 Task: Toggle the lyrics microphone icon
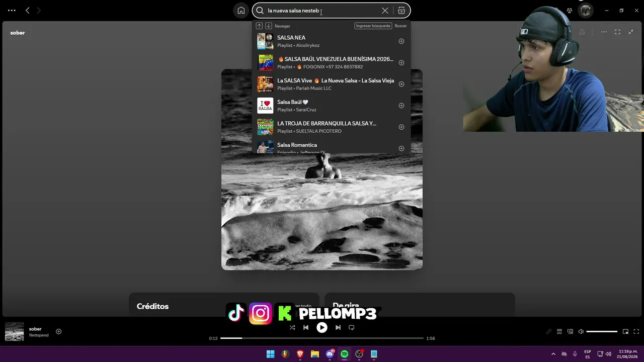pyautogui.click(x=549, y=332)
